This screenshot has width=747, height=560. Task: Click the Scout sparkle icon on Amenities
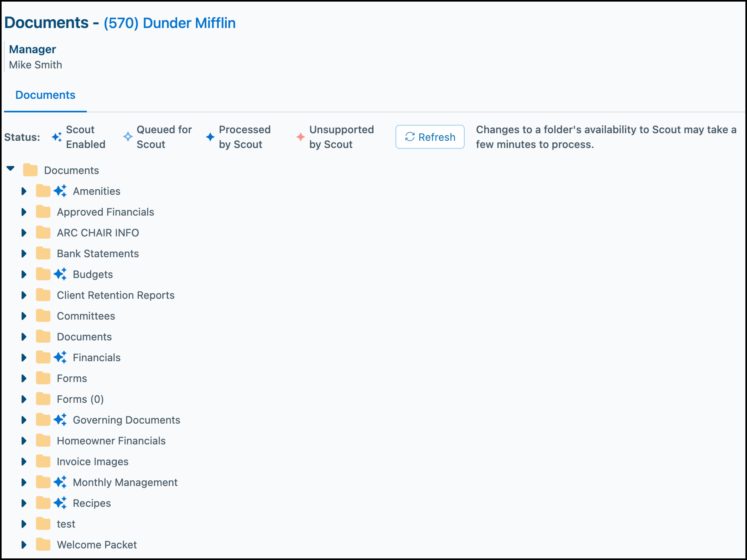pos(60,191)
